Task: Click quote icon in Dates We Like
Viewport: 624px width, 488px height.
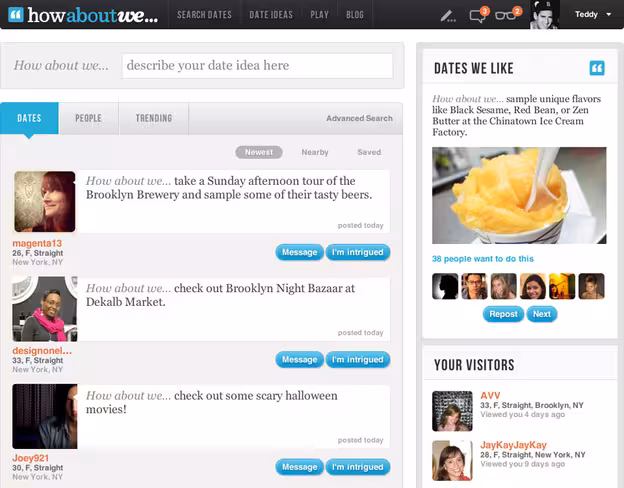Action: pyautogui.click(x=597, y=68)
